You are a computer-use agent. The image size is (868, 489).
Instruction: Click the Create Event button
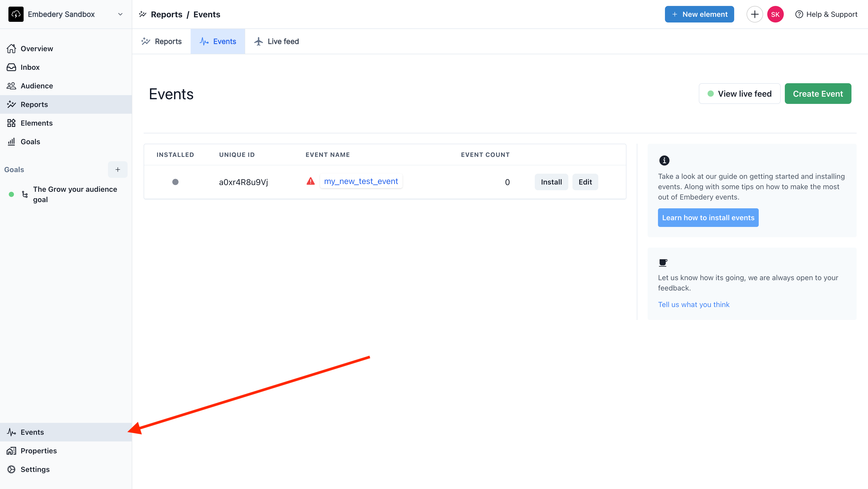pos(818,94)
